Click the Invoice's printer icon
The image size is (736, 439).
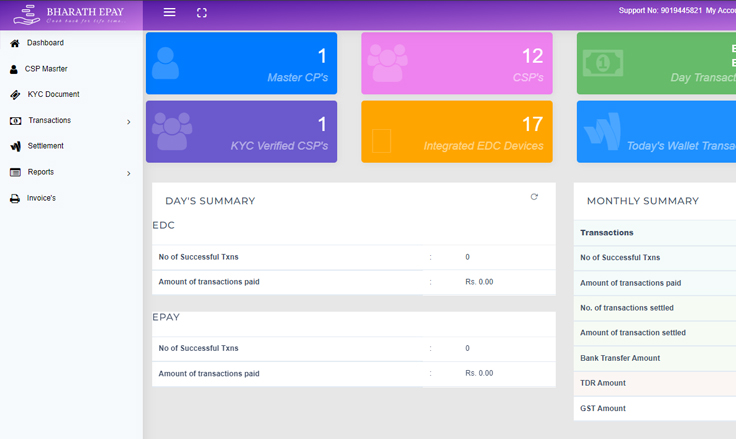[x=15, y=199]
